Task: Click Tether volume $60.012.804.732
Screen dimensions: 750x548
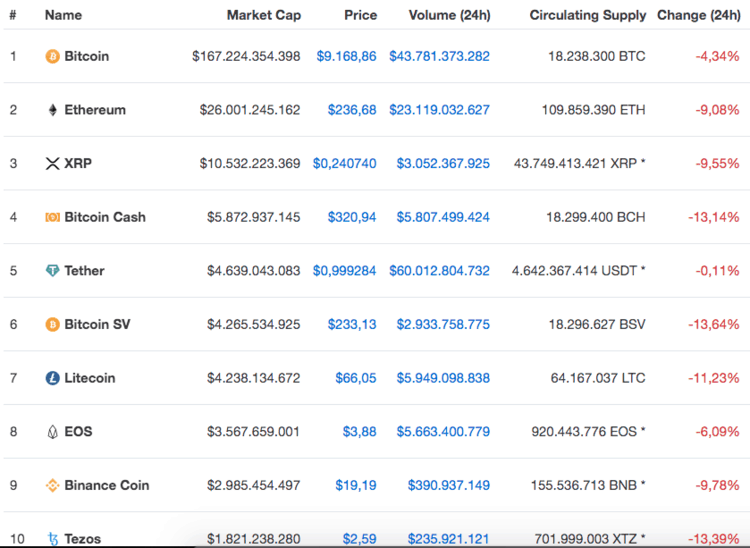Action: 439,271
